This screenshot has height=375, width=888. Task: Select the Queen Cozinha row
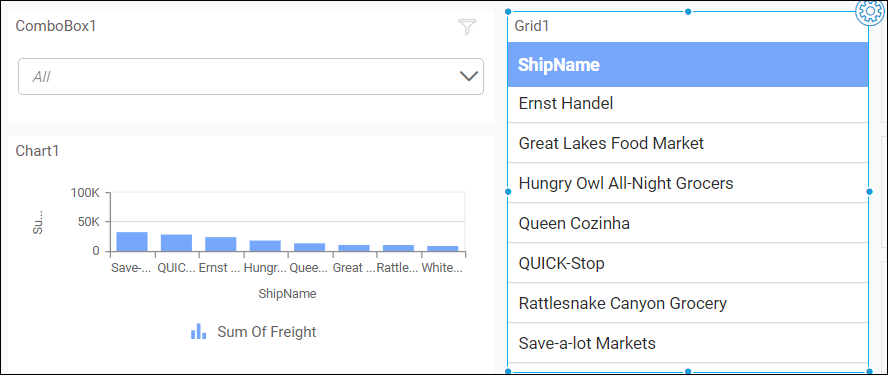tap(688, 223)
